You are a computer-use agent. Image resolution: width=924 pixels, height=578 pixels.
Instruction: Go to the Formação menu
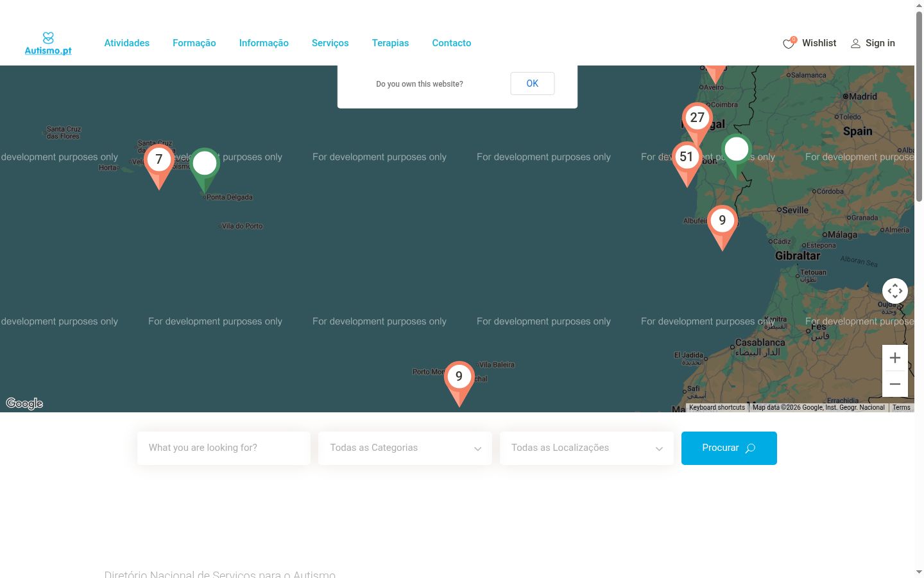point(194,43)
